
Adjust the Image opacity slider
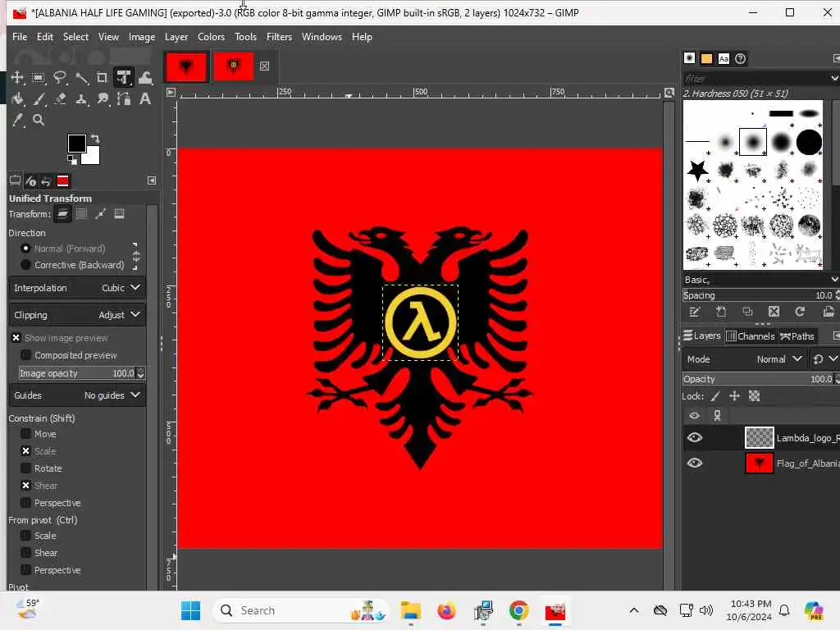pyautogui.click(x=77, y=373)
